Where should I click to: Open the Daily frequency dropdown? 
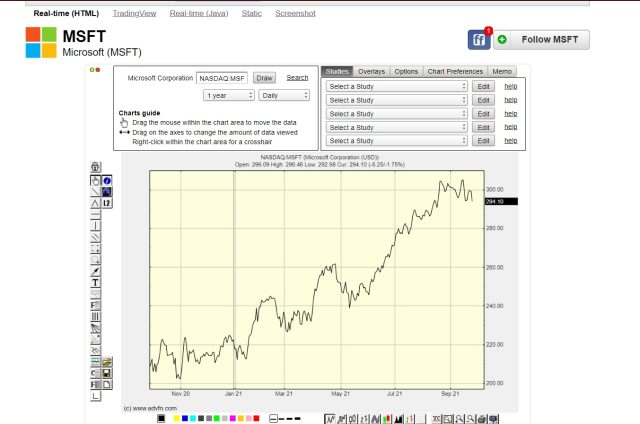(x=284, y=95)
